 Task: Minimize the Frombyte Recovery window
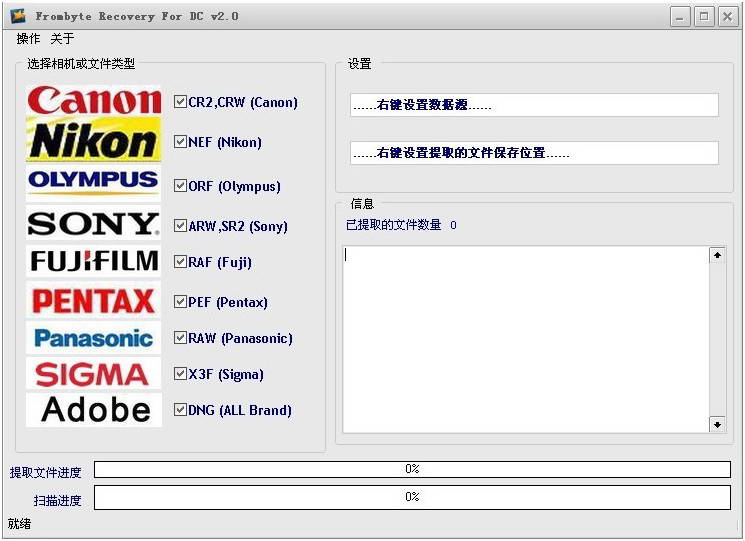point(680,17)
